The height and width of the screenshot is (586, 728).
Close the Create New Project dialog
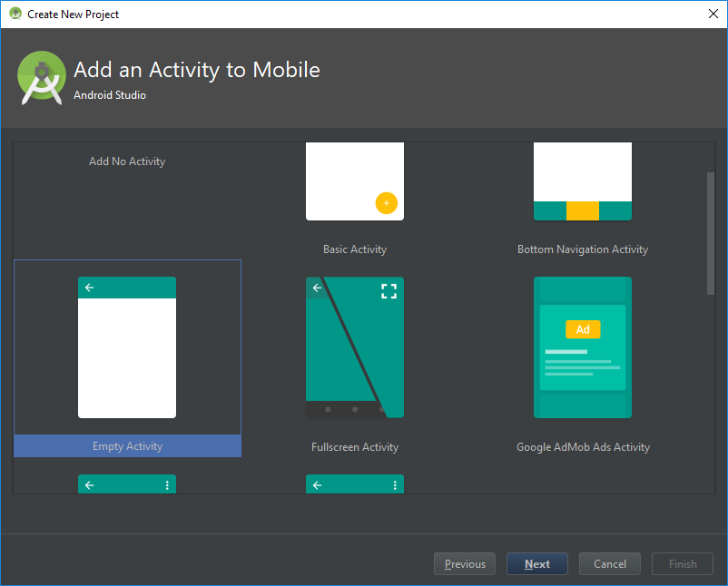click(x=713, y=14)
